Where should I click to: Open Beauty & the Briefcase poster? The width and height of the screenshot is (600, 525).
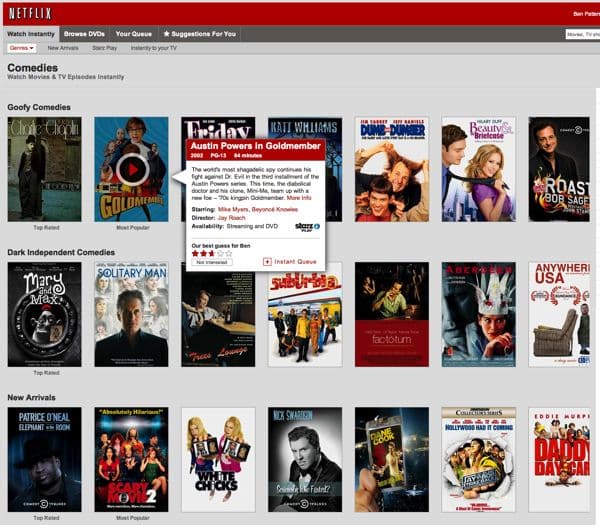tap(479, 169)
